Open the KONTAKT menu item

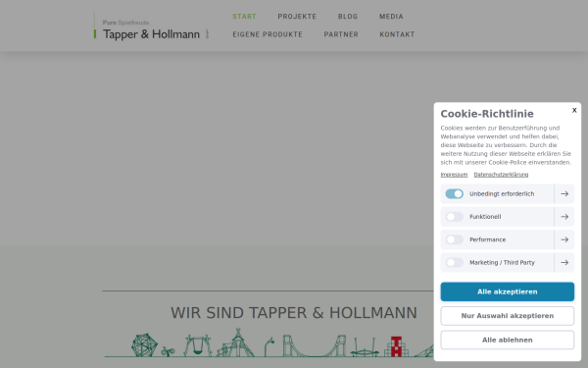[x=397, y=34]
